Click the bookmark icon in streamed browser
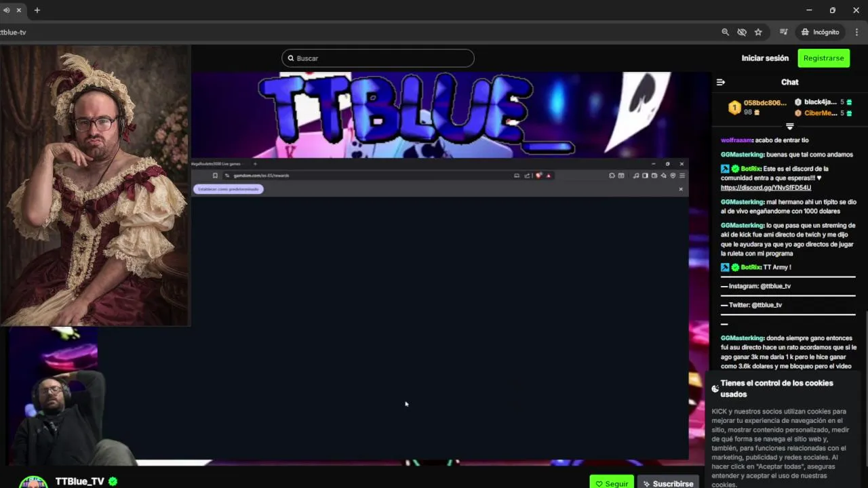 tap(215, 176)
